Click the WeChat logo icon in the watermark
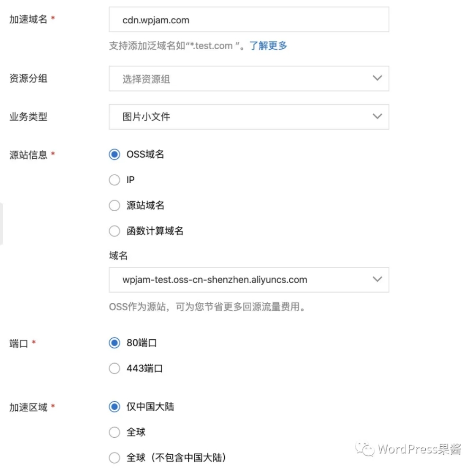 coord(365,449)
